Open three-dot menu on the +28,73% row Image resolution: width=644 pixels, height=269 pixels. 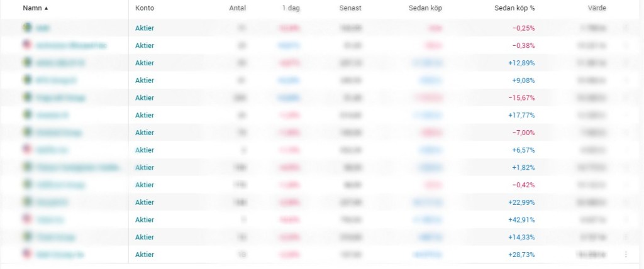[626, 255]
